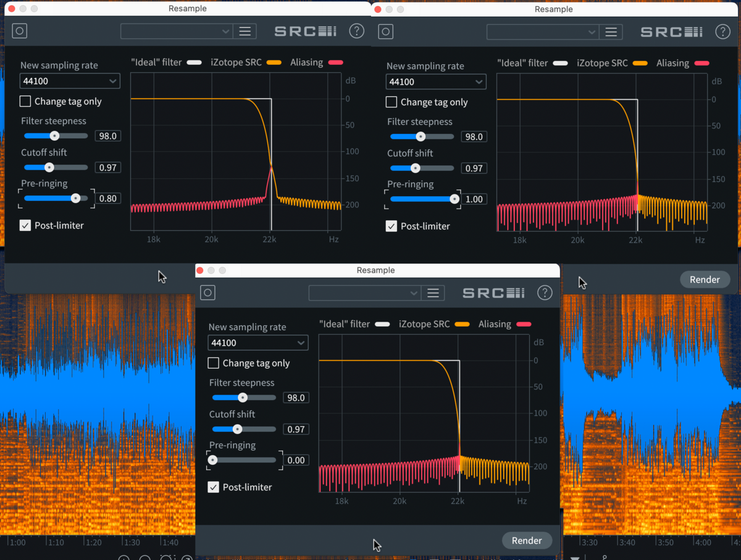This screenshot has width=741, height=560.
Task: Open New sampling rate dropdown in top-left window
Action: click(70, 81)
